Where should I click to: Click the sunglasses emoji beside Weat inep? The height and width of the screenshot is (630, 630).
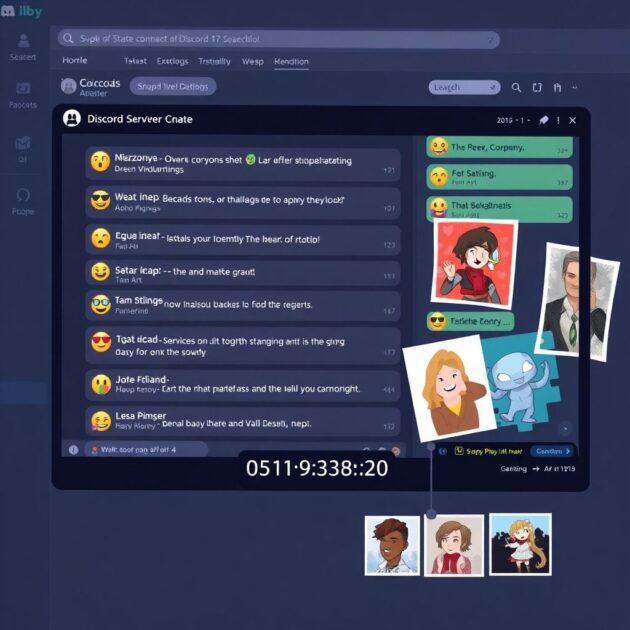point(100,200)
